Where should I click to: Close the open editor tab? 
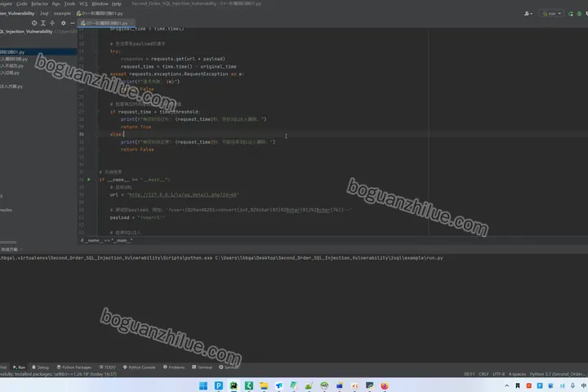131,23
